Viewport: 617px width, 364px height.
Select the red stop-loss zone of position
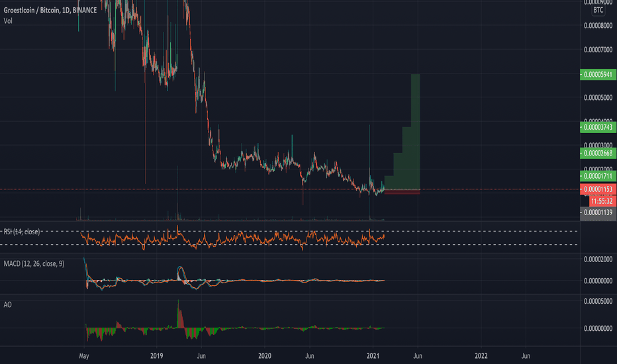pos(402,192)
